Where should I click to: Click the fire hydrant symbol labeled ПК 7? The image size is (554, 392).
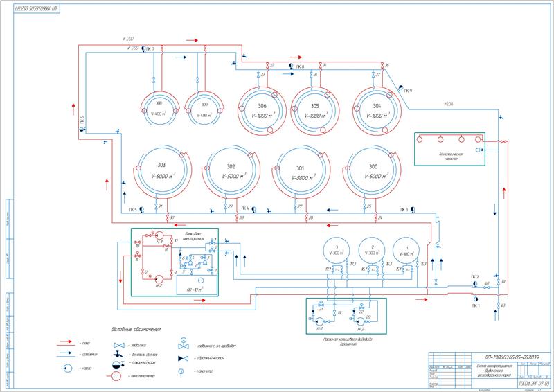click(143, 48)
